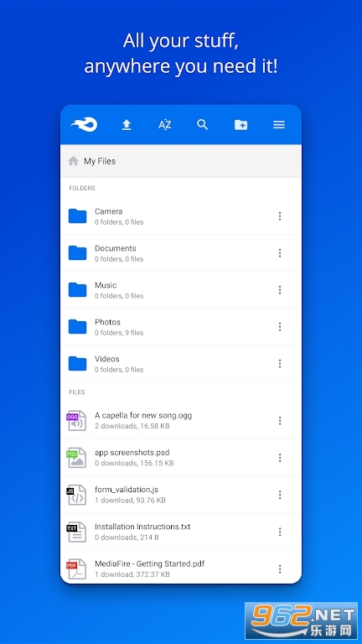Open options menu for Music folder
The image size is (362, 644).
click(x=280, y=290)
